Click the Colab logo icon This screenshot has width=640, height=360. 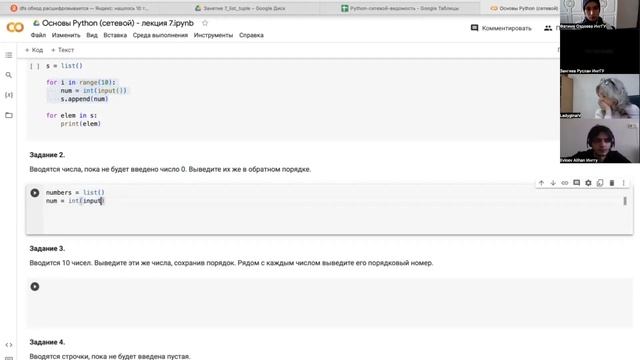coord(15,27)
